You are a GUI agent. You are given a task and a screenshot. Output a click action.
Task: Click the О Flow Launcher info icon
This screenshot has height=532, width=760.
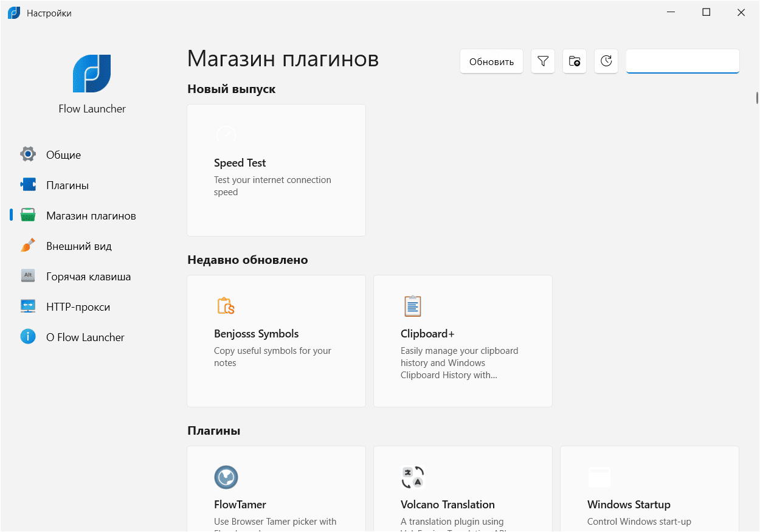click(x=28, y=337)
